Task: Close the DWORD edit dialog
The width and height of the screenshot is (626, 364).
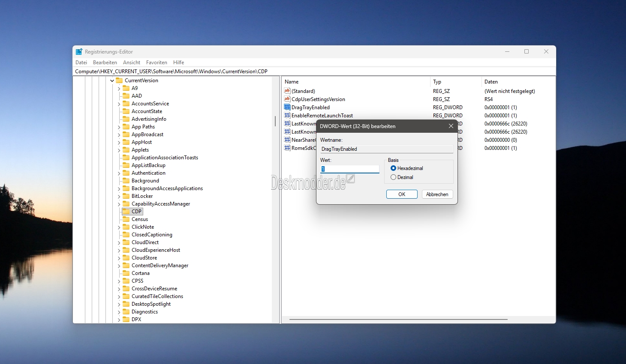Action: 451,126
